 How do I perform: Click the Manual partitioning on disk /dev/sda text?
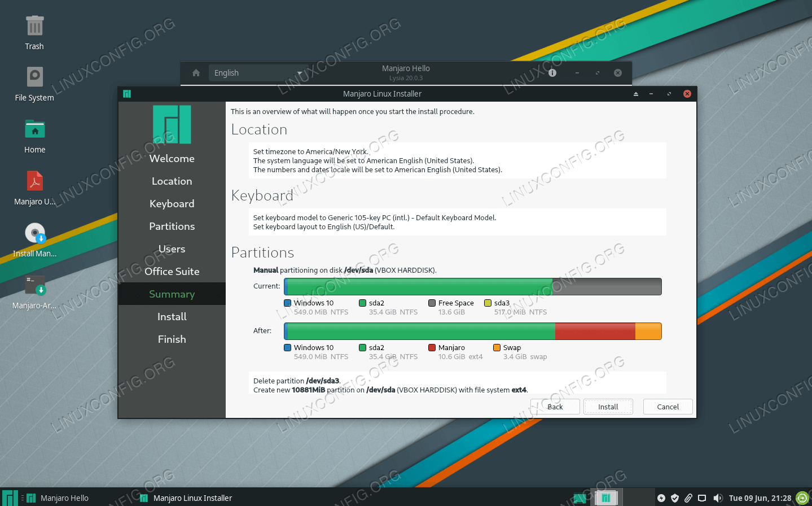point(345,270)
